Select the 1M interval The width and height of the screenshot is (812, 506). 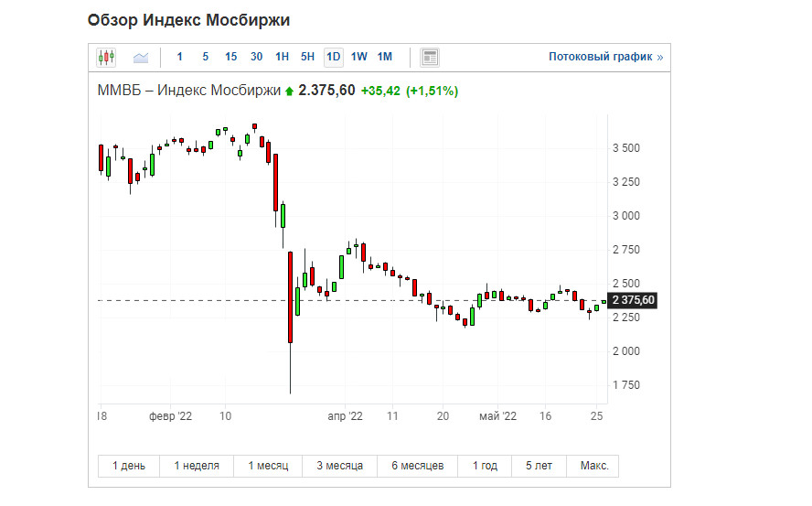[x=385, y=57]
